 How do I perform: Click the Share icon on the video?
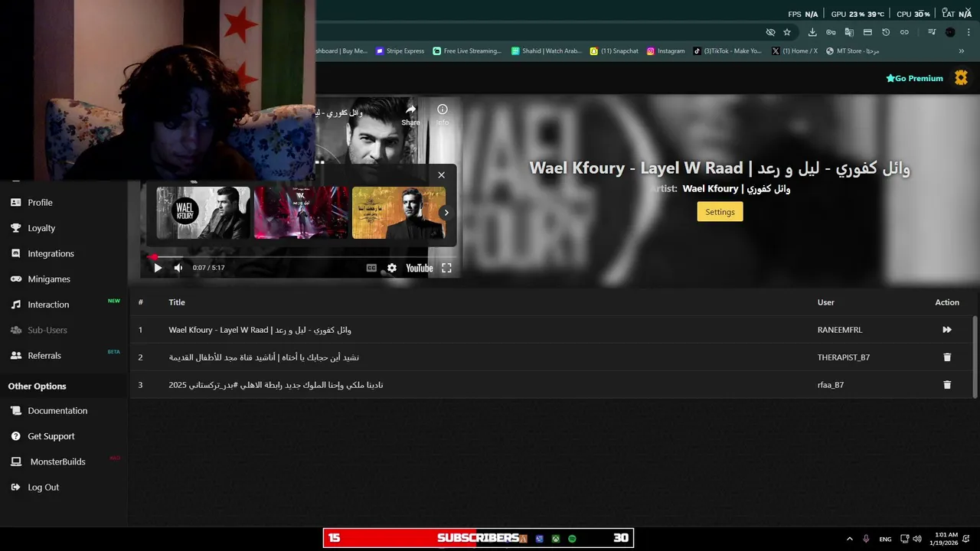click(410, 114)
